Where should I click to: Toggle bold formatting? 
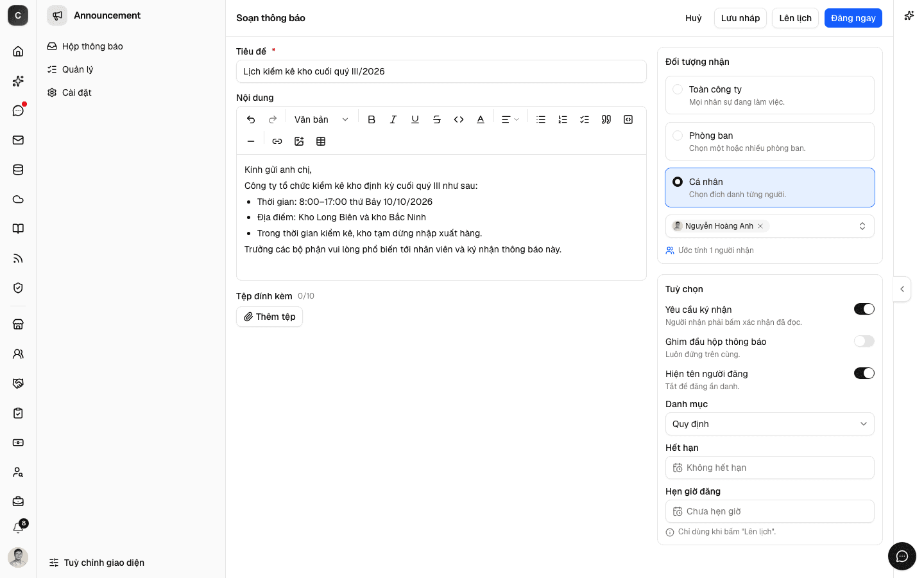(372, 119)
